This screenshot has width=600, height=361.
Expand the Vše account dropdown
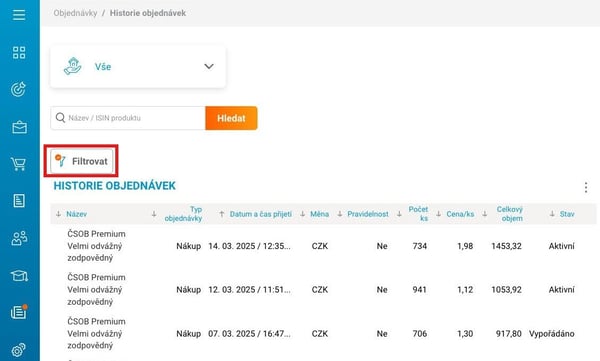(x=138, y=67)
